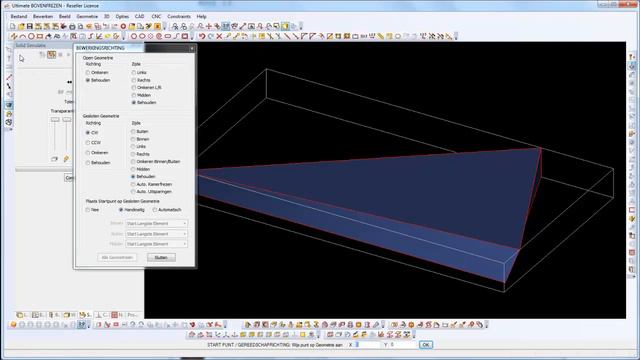Click the Alle Geometrieën button
Screen dimensions: 640x360
117,258
